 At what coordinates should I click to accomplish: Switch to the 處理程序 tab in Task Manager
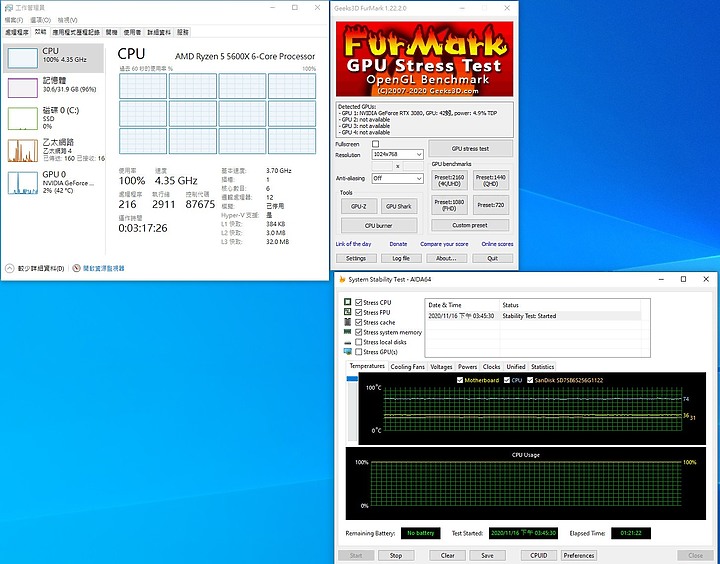[17, 32]
